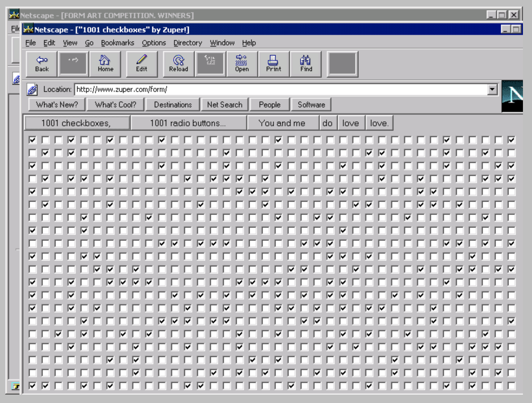Click the Open location icon
The image size is (532, 403).
point(242,64)
